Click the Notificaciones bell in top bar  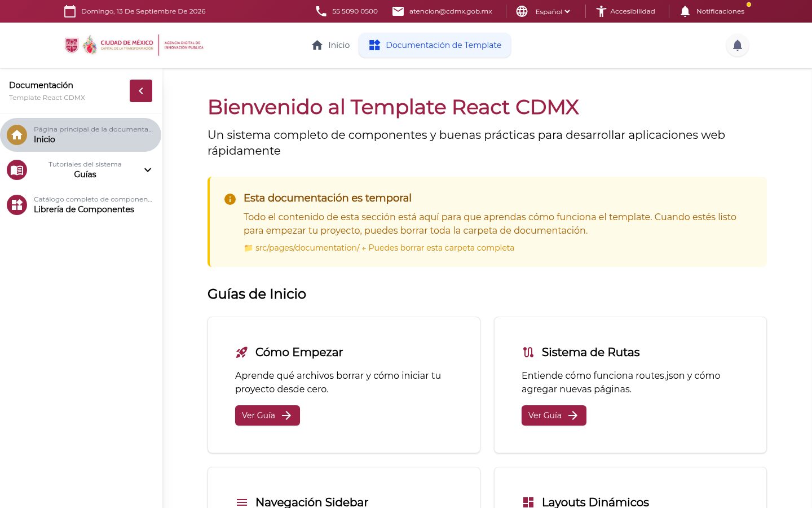coord(685,11)
